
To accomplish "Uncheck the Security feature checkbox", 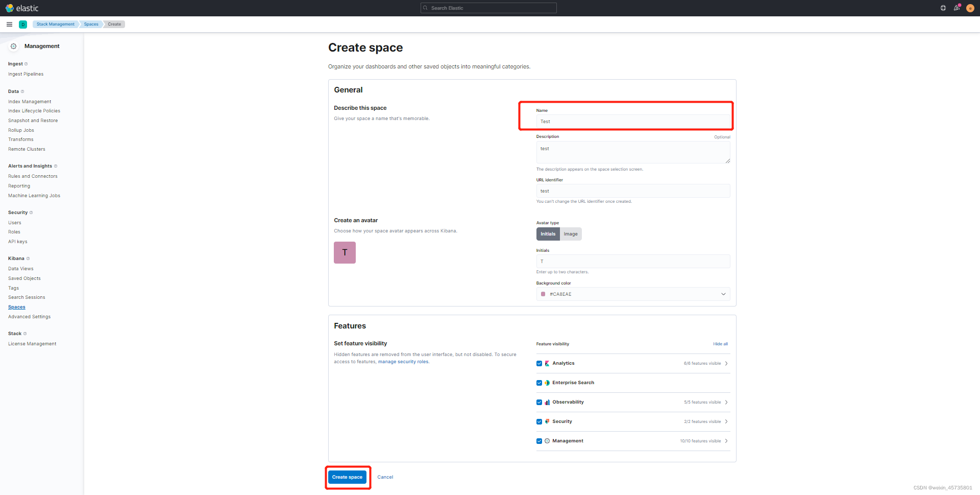I will click(539, 421).
